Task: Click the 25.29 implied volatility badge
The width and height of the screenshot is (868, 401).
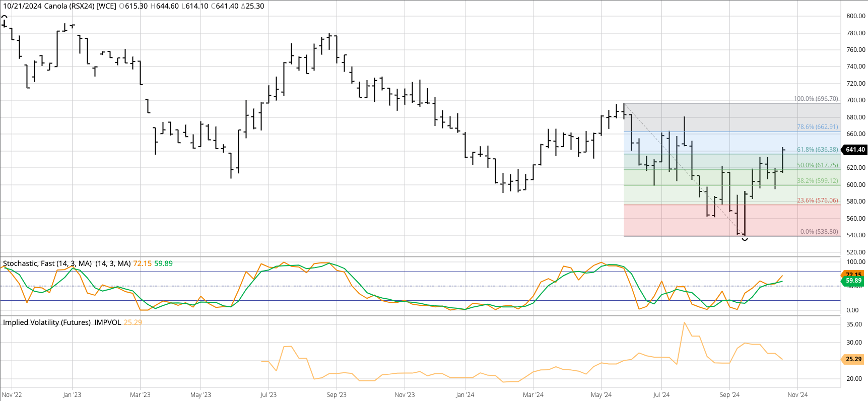Action: [x=853, y=359]
